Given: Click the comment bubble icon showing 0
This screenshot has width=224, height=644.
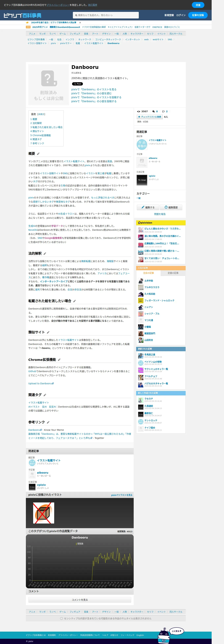Looking at the screenshot, I should [153, 112].
